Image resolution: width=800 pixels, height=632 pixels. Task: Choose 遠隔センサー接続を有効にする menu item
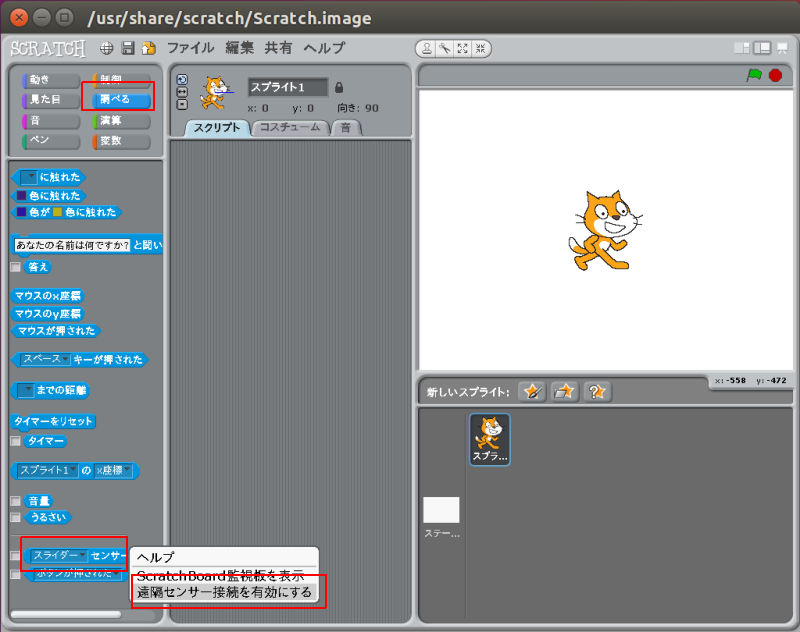pos(224,592)
